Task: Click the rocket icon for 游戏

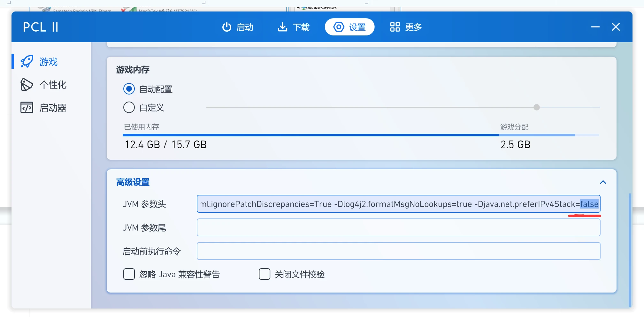Action: click(27, 61)
